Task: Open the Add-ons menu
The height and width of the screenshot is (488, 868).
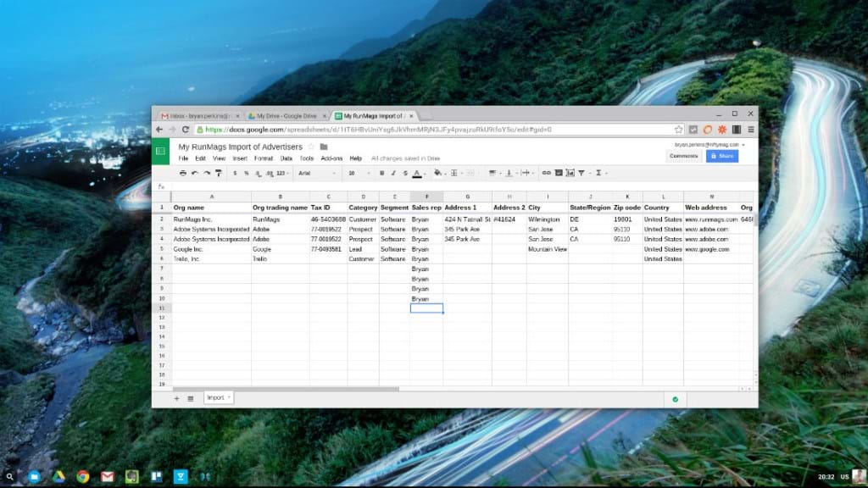Action: pos(331,158)
